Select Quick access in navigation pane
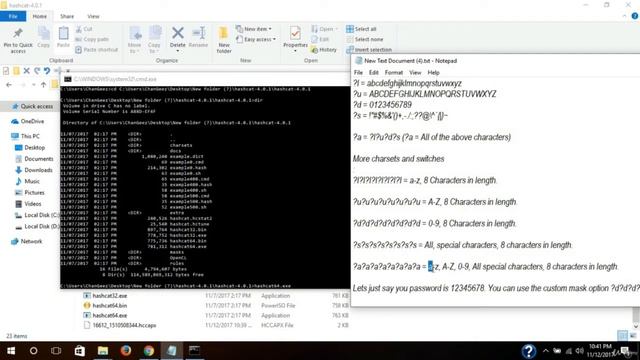Image resolution: width=640 pixels, height=360 pixels. (33, 107)
